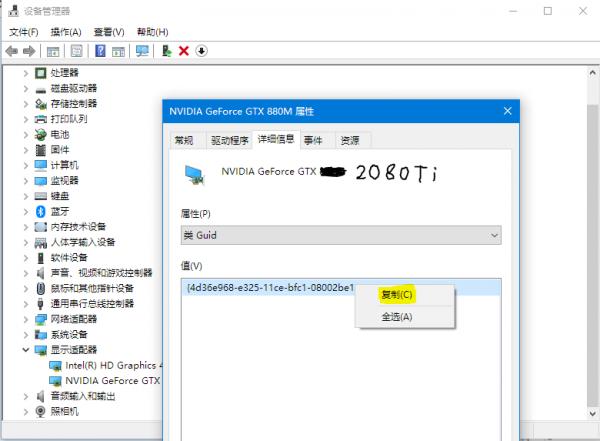This screenshot has height=441, width=600.
Task: Click the 存储控制器 storage controller icon
Action: coord(41,104)
